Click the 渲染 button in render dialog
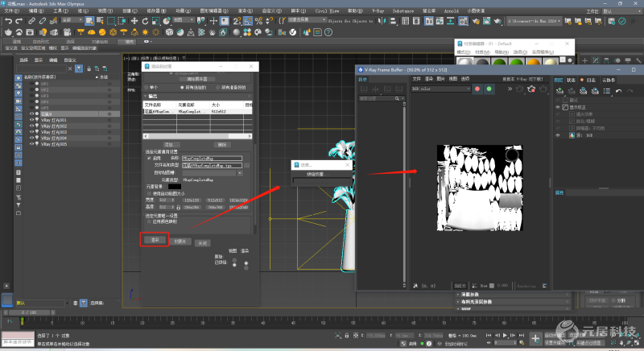The image size is (644, 351). tap(155, 240)
